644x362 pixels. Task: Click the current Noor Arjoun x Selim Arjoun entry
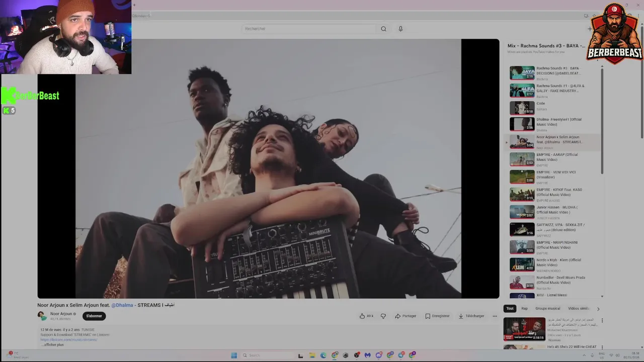click(553, 142)
